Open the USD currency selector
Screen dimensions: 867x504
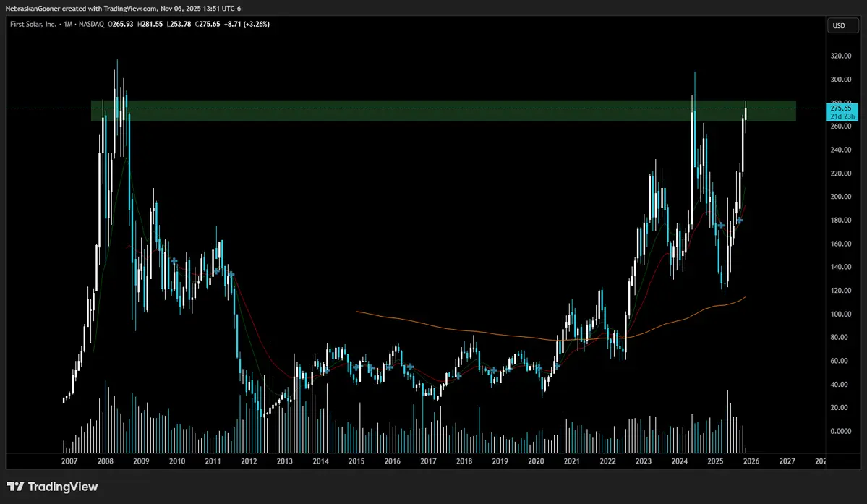[842, 25]
